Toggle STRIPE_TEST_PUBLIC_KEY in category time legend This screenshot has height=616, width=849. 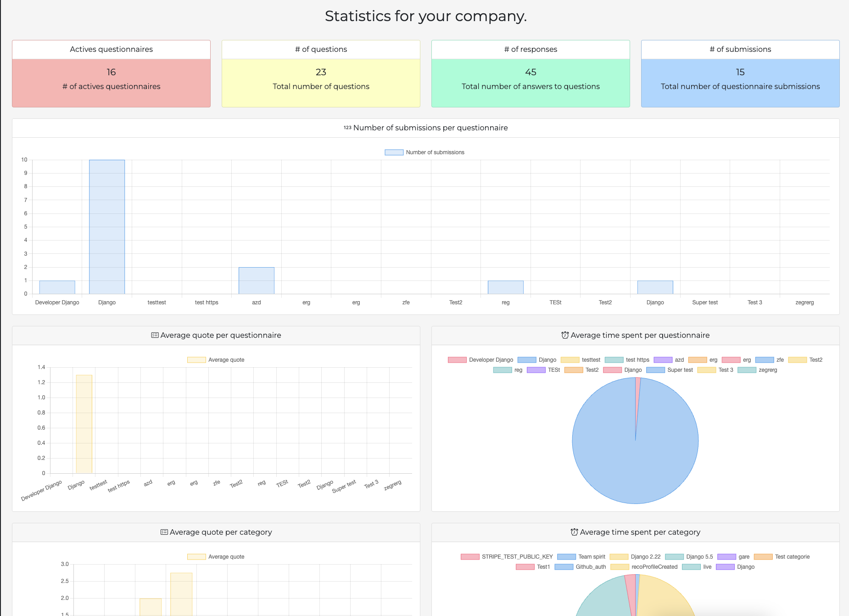coord(507,557)
